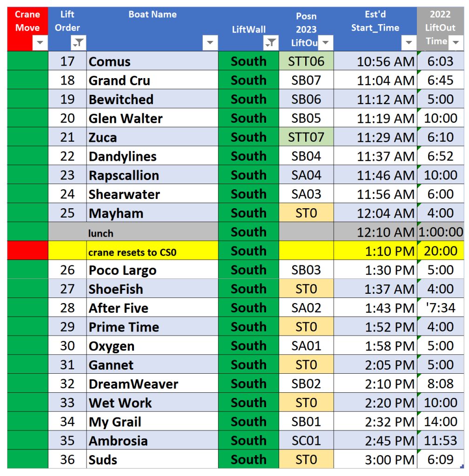This screenshot has width=469, height=476.
Task: Select the 14:00 liftout time cell
Action: 441,421
